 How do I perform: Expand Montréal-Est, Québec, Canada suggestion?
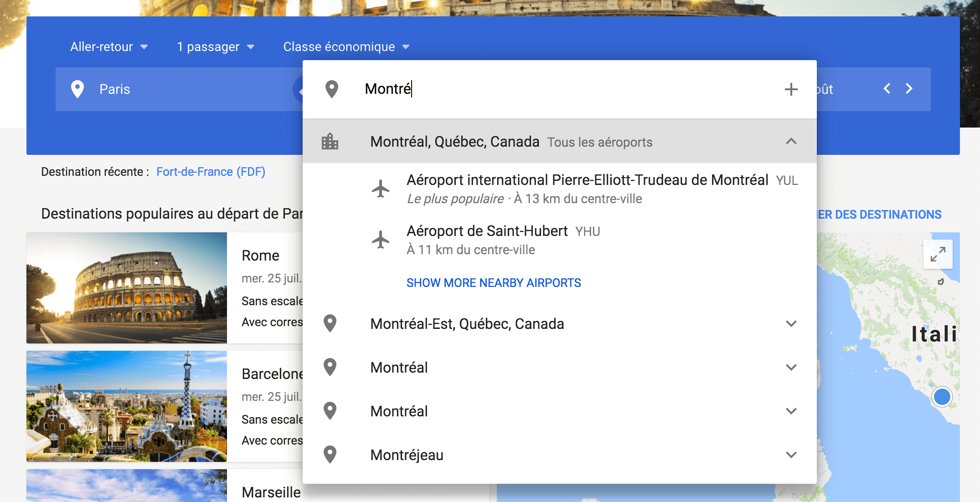pos(791,323)
